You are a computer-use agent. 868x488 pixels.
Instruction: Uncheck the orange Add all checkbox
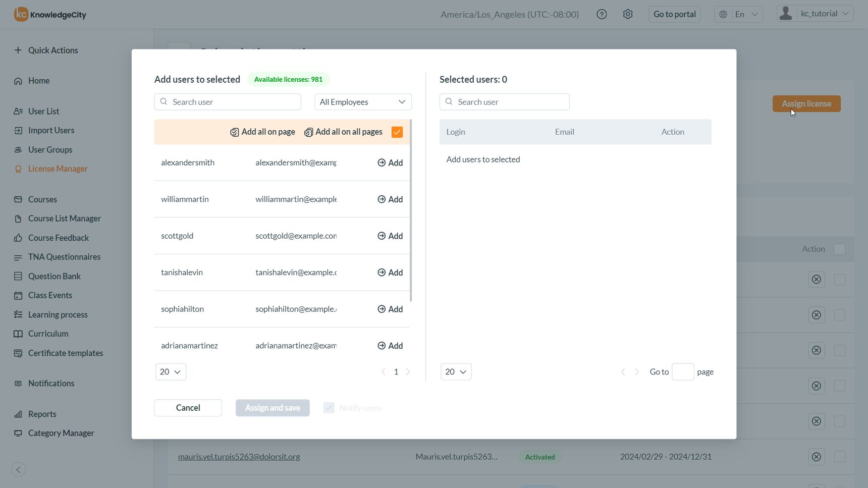tap(397, 132)
